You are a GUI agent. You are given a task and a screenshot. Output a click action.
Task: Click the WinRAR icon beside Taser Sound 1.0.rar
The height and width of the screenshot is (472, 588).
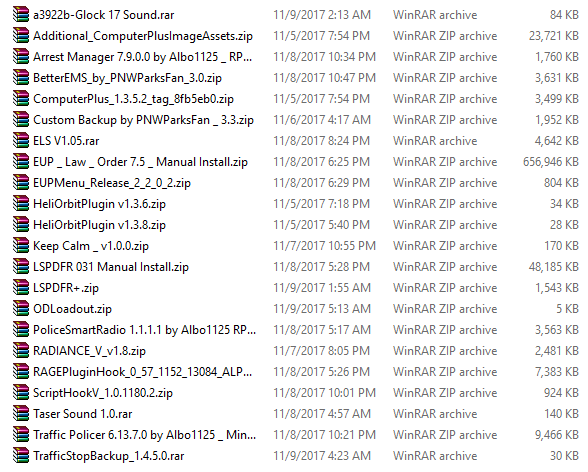tap(21, 414)
